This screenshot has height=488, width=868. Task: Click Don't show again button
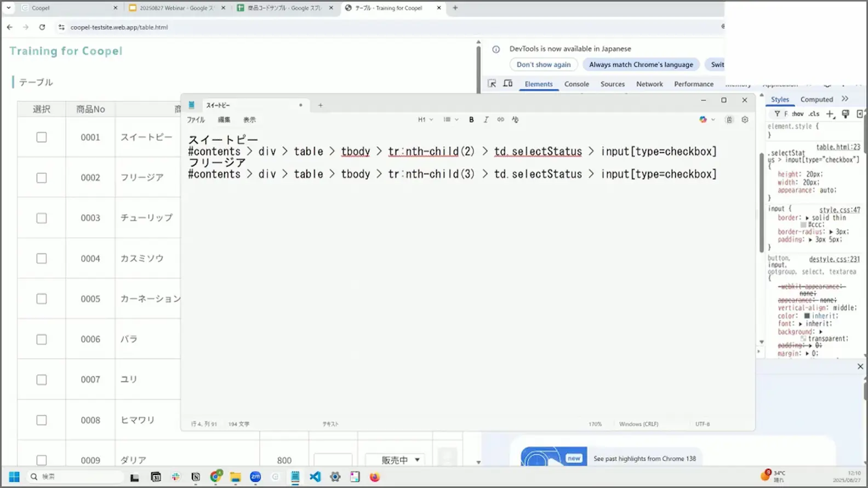(x=544, y=65)
